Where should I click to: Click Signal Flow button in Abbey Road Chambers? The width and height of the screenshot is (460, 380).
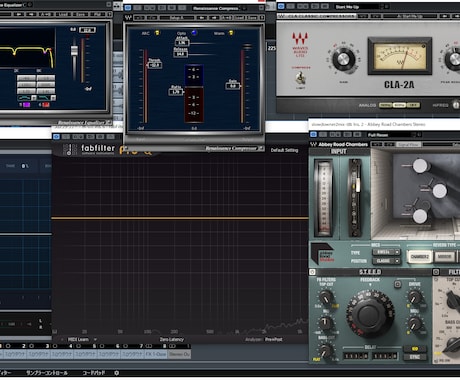(x=409, y=144)
